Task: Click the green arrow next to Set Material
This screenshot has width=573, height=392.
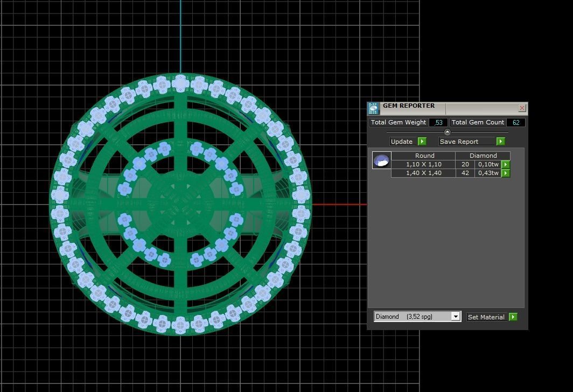Action: [513, 317]
